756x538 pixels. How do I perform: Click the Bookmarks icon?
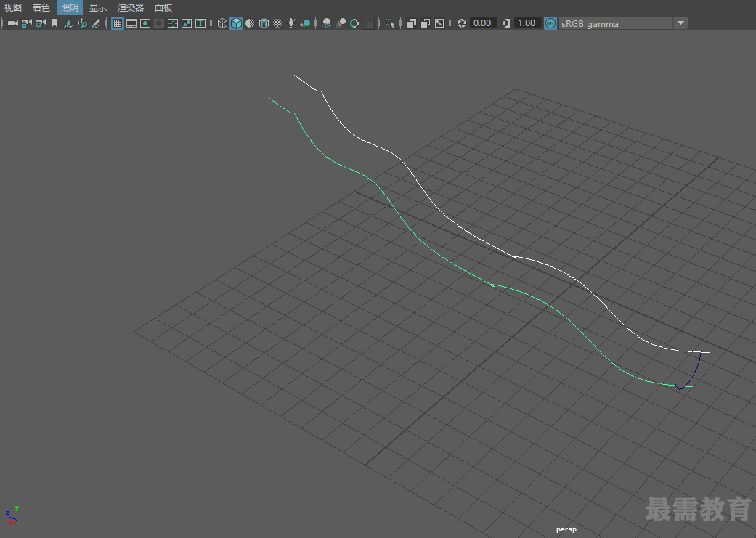point(54,23)
